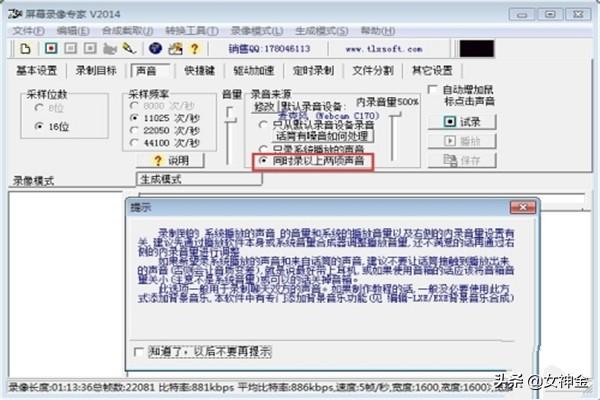Open the 转换工具(T) menu
The height and width of the screenshot is (400, 600).
coord(192,31)
